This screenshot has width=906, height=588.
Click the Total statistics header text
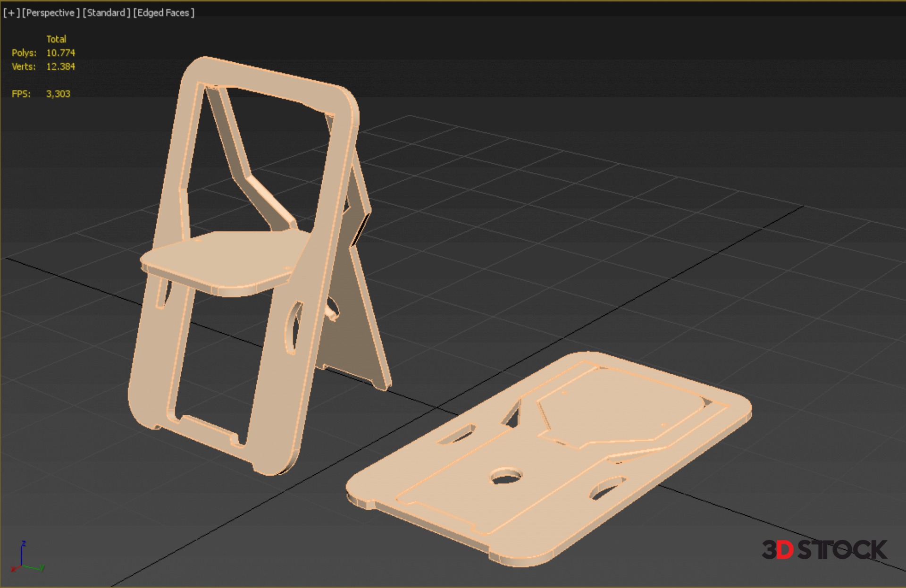click(x=56, y=39)
